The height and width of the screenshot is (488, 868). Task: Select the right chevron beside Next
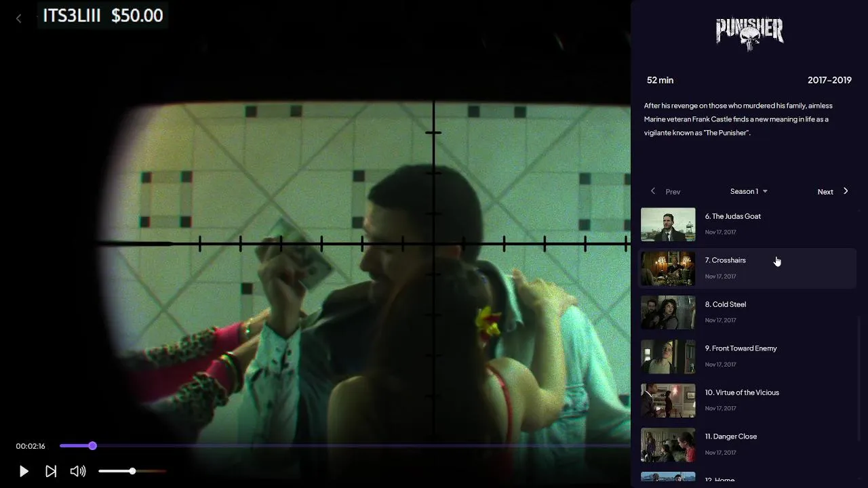pos(846,191)
